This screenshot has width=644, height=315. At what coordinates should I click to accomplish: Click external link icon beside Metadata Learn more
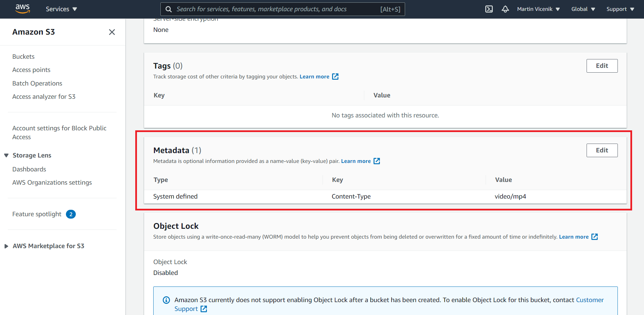[377, 161]
